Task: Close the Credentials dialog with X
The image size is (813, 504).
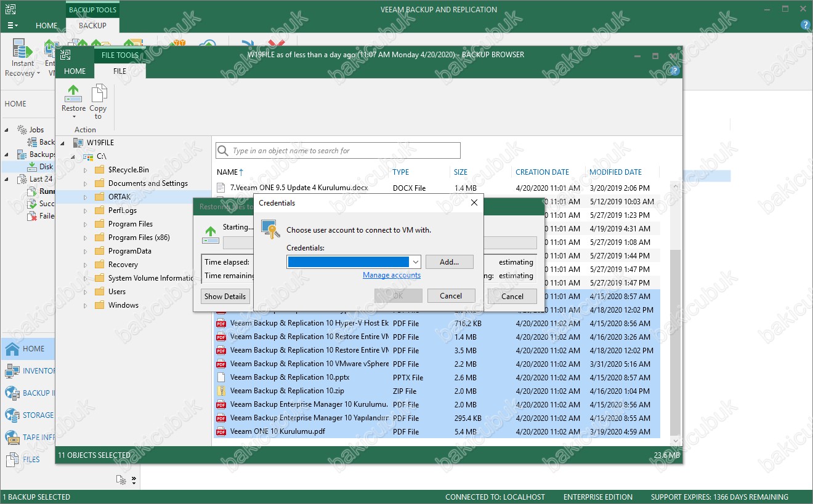Action: tap(474, 202)
